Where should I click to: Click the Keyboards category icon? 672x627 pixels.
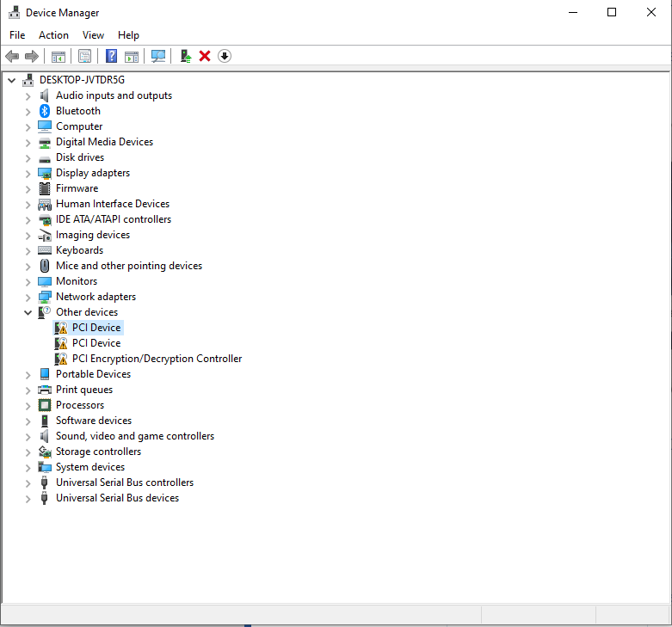click(x=45, y=250)
